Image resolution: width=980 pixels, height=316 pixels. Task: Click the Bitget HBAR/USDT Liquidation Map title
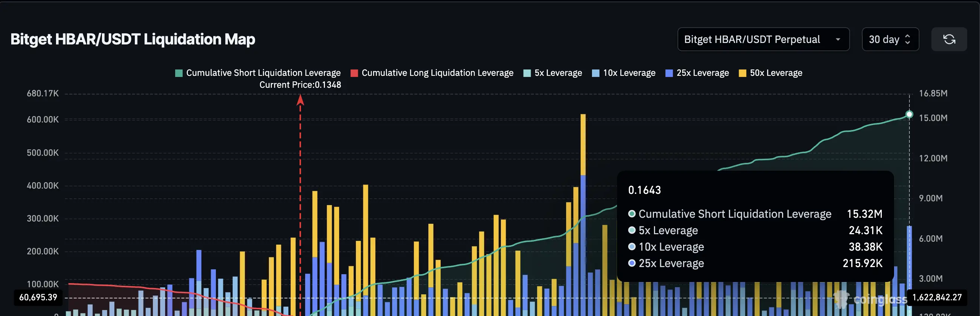[133, 39]
